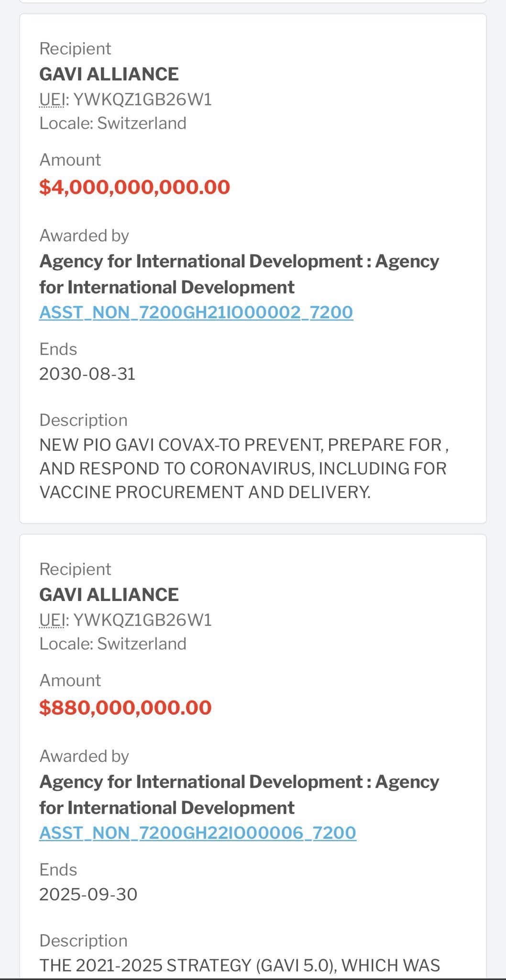
Task: Open the ASST_NON_7200GH21I000002_7200 award link
Action: (196, 312)
